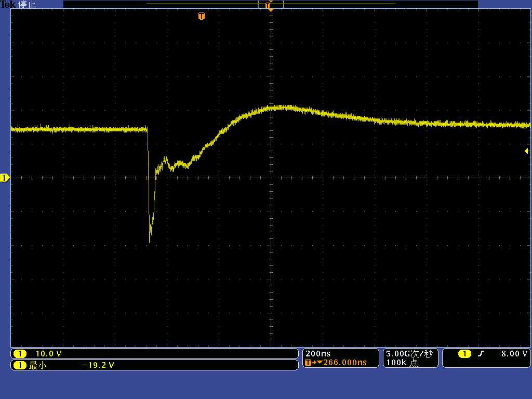This screenshot has width=532, height=399.
Task: Click the trigger level arrow on right edge
Action: coord(527,151)
